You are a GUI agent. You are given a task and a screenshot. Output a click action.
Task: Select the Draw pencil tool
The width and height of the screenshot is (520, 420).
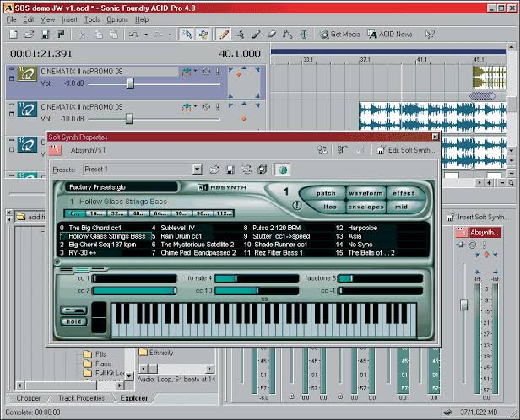(224, 34)
